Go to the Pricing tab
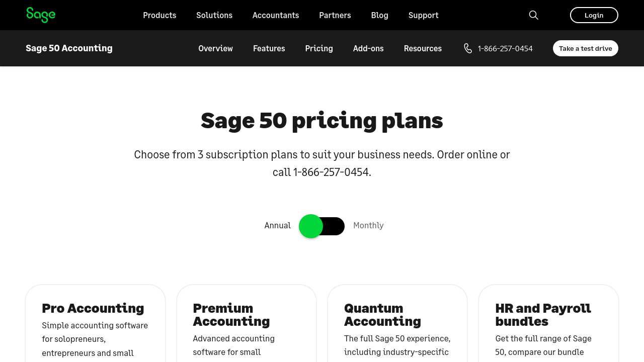This screenshot has height=362, width=644. coord(319,48)
